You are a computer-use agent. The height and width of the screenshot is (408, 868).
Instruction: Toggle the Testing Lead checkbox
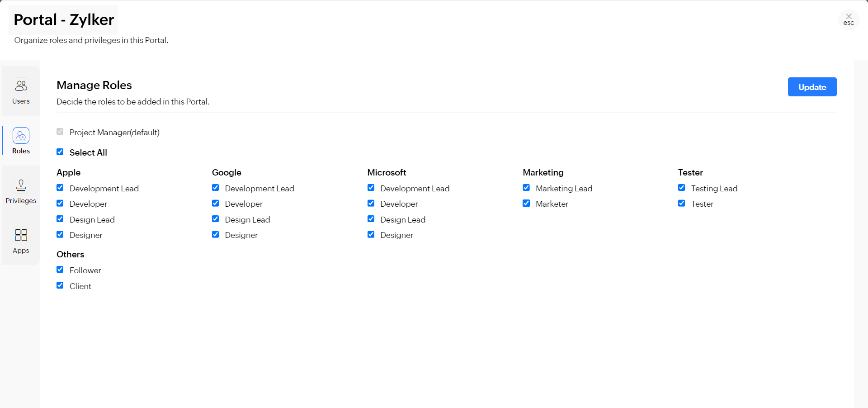pos(682,187)
